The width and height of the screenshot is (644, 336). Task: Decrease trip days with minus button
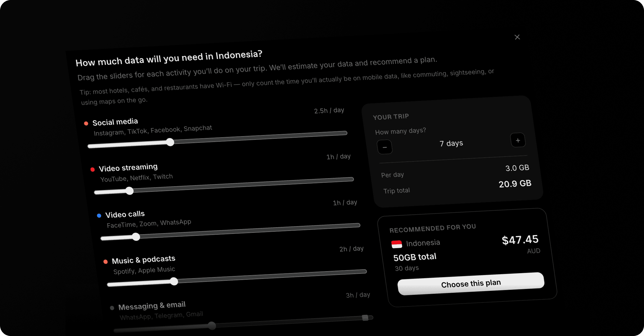point(385,147)
